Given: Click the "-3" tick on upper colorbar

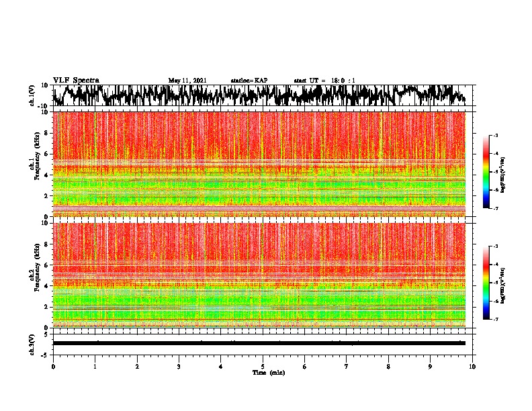Looking at the screenshot, I should point(495,136).
